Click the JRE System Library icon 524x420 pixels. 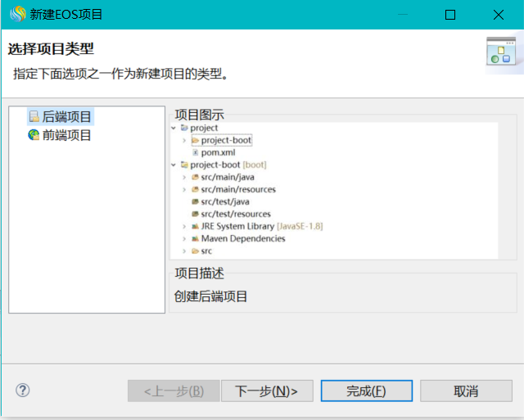click(x=195, y=226)
